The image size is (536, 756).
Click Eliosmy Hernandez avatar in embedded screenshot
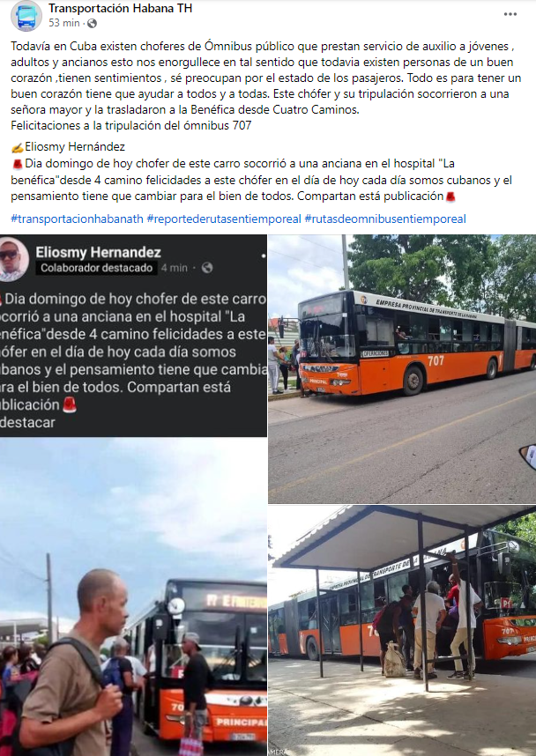(13, 259)
